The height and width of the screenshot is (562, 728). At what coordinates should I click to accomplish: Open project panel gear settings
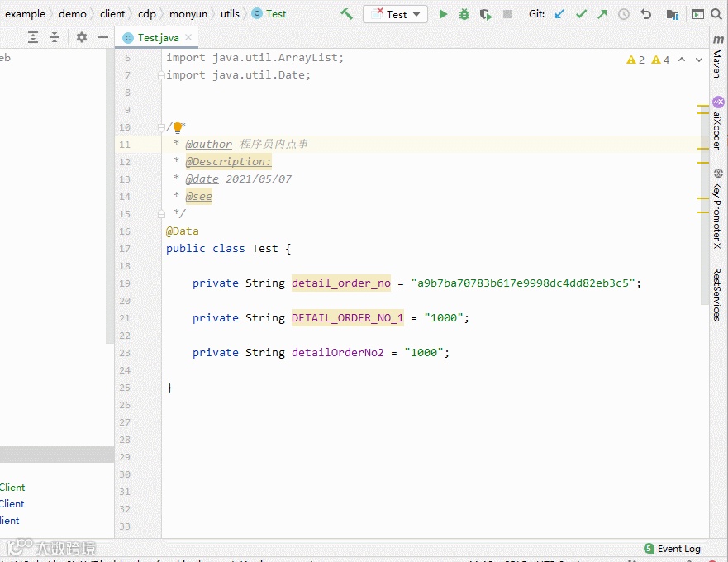[81, 37]
